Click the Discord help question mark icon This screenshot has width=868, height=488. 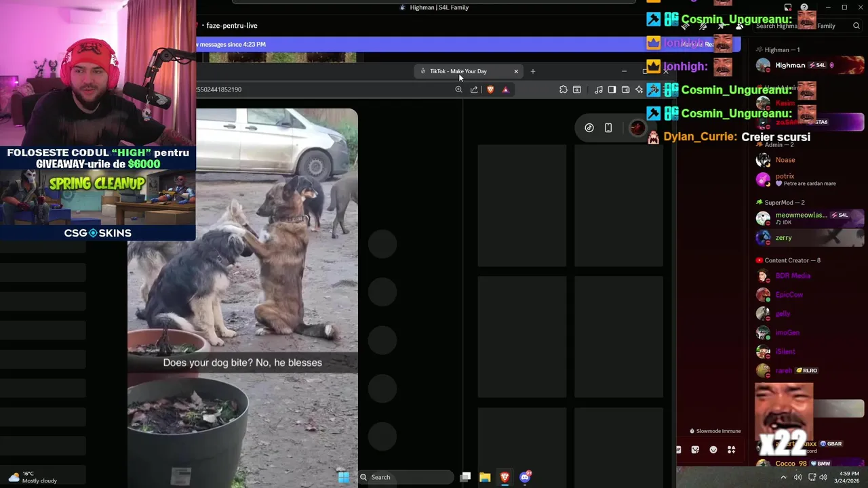tap(804, 7)
